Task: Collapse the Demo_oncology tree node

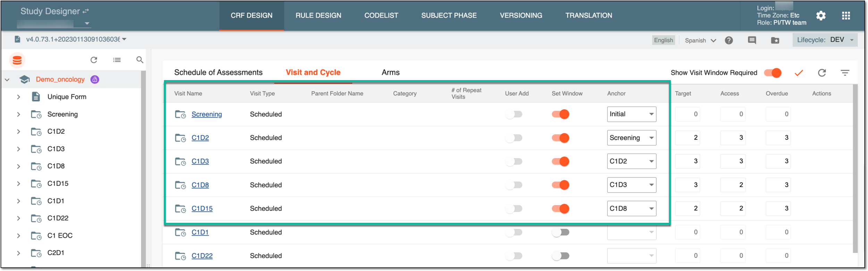Action: tap(7, 80)
